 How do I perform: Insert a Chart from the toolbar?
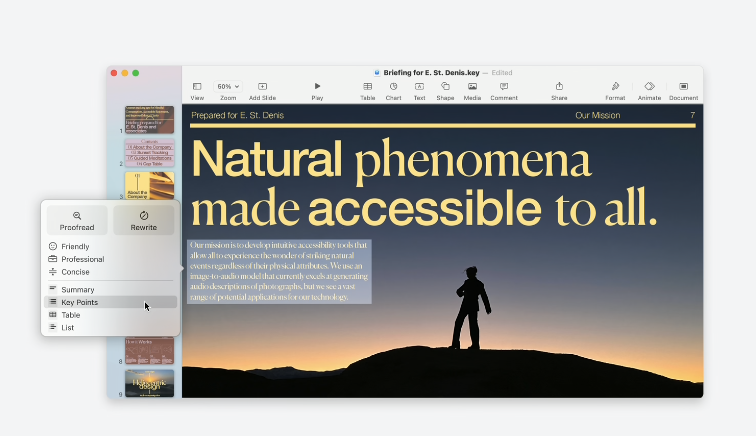point(393,87)
